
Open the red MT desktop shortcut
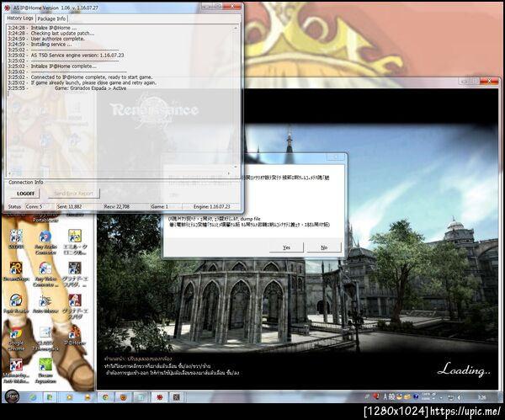coord(16,370)
